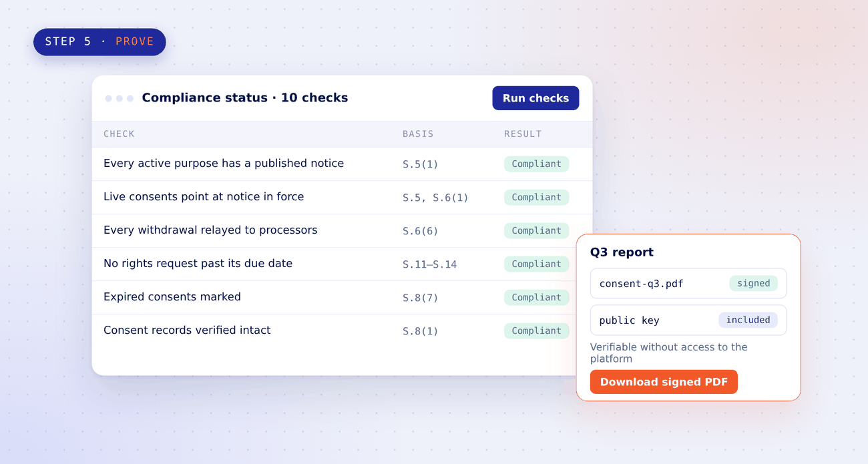Image resolution: width=868 pixels, height=464 pixels.
Task: Click Compliant badge for records verified row
Action: [536, 331]
